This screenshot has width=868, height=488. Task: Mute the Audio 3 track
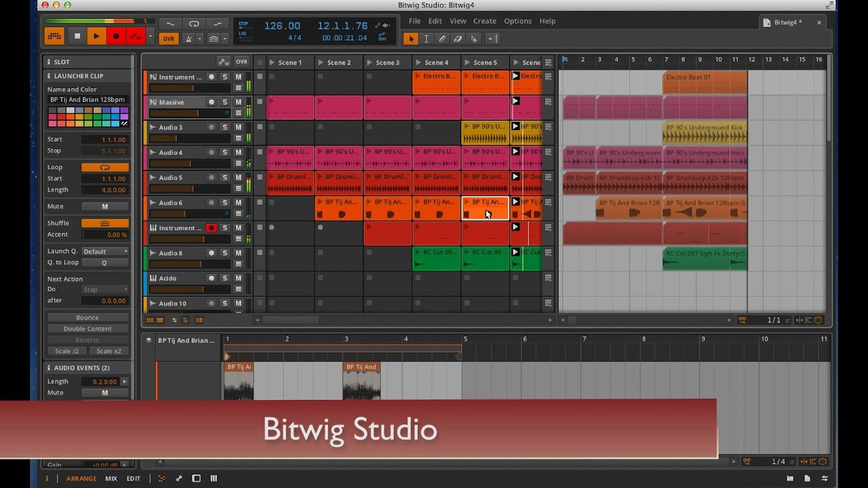click(238, 127)
